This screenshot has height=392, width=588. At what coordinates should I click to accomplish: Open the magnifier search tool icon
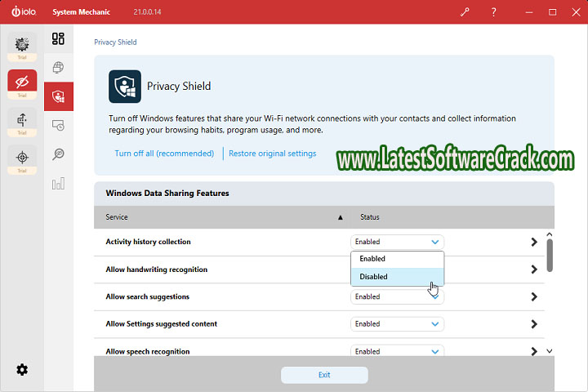58,154
